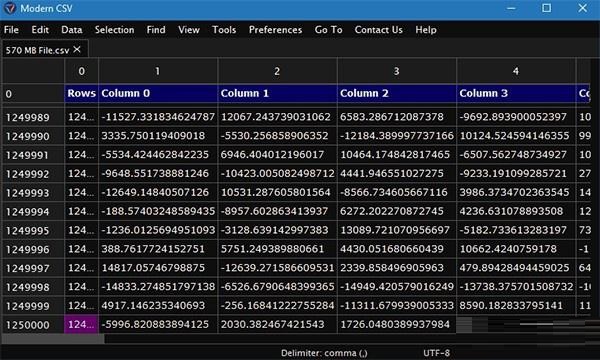Viewport: 600px width, 360px height.
Task: Select column header 3
Action: (396, 71)
